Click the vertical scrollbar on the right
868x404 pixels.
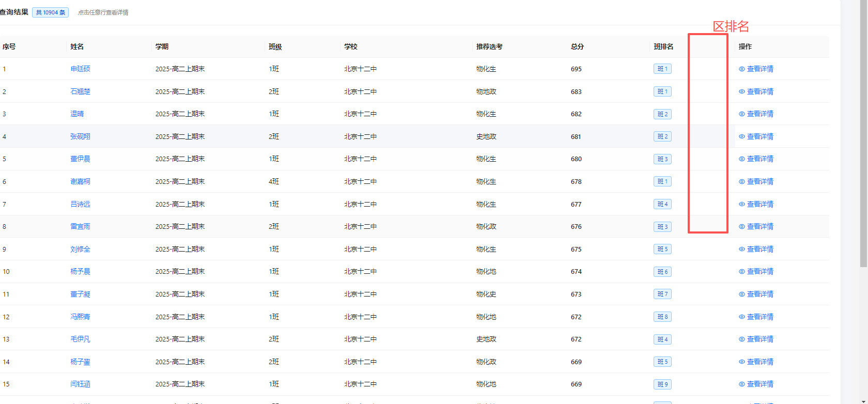(x=863, y=134)
